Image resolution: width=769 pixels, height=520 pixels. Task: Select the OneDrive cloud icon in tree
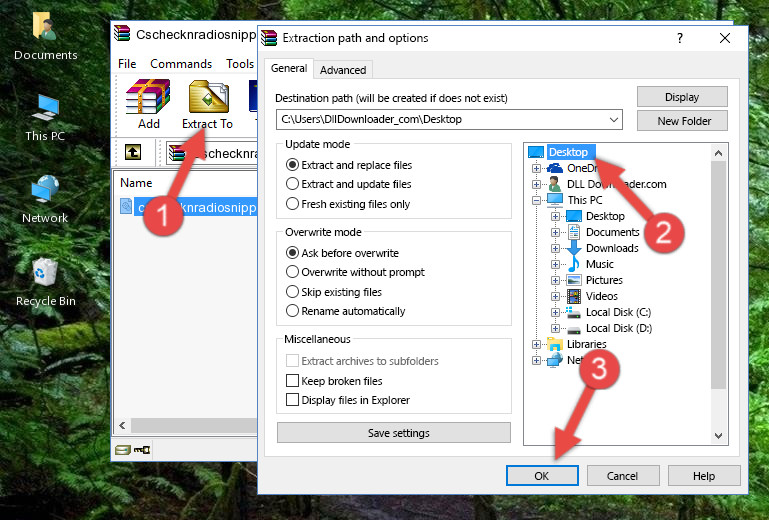[555, 168]
